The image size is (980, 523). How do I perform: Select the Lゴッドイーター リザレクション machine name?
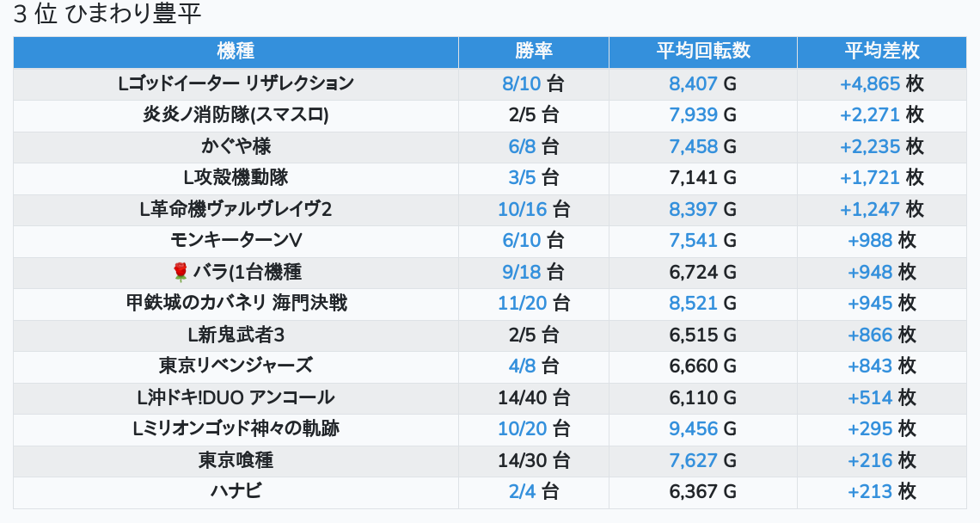click(x=236, y=83)
